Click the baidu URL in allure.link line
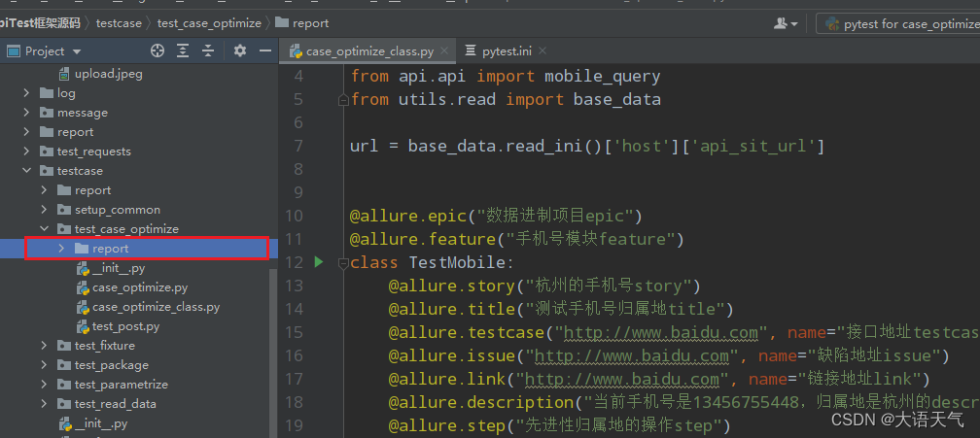Viewport: 980px width, 438px height. 622,380
